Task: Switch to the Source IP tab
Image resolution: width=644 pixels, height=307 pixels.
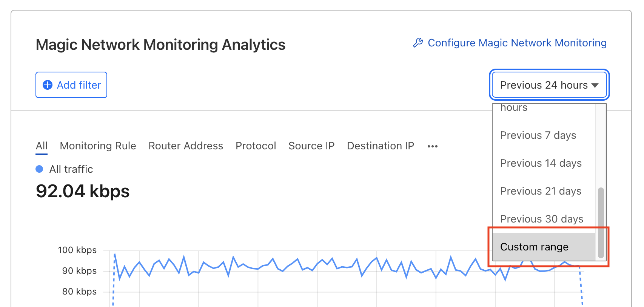Action: click(x=311, y=146)
